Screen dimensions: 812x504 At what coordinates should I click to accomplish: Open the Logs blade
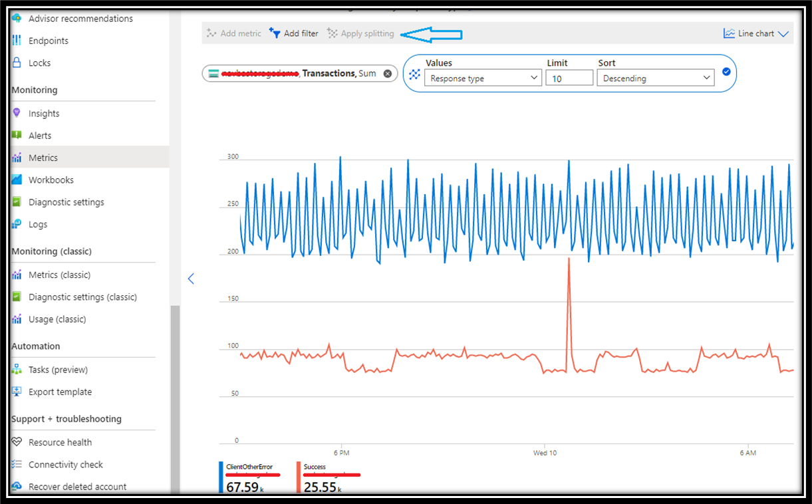(39, 224)
